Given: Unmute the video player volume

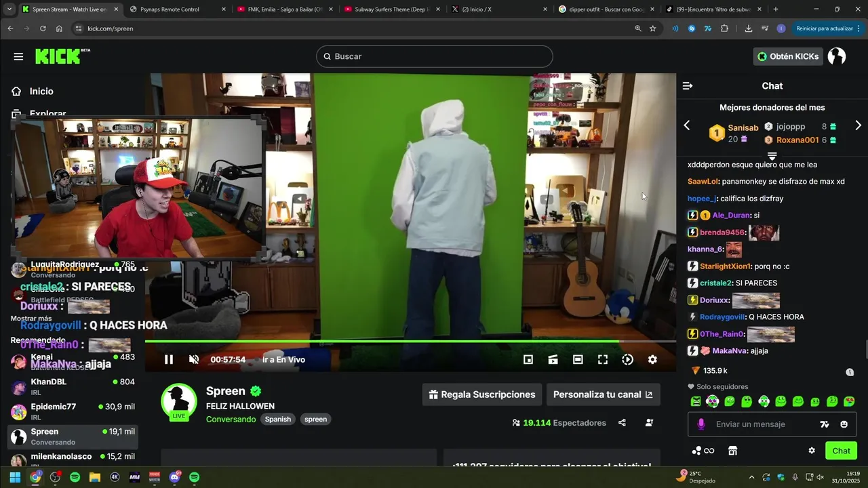Looking at the screenshot, I should pos(194,360).
